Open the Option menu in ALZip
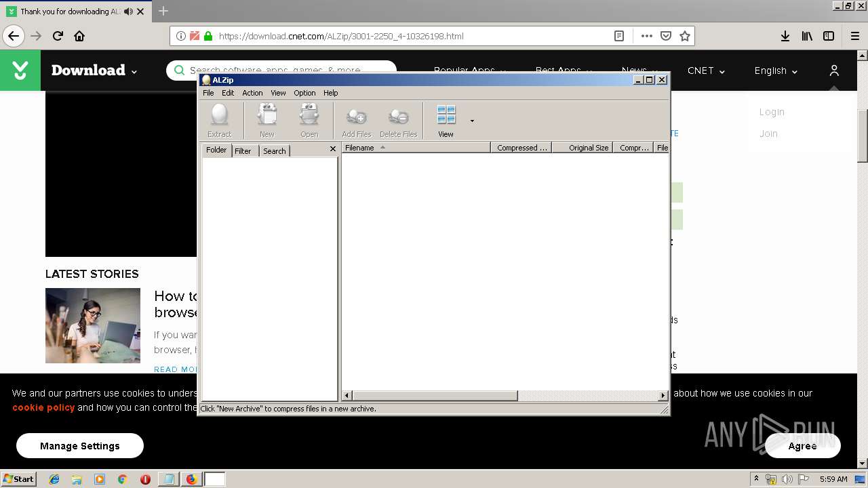 (304, 93)
